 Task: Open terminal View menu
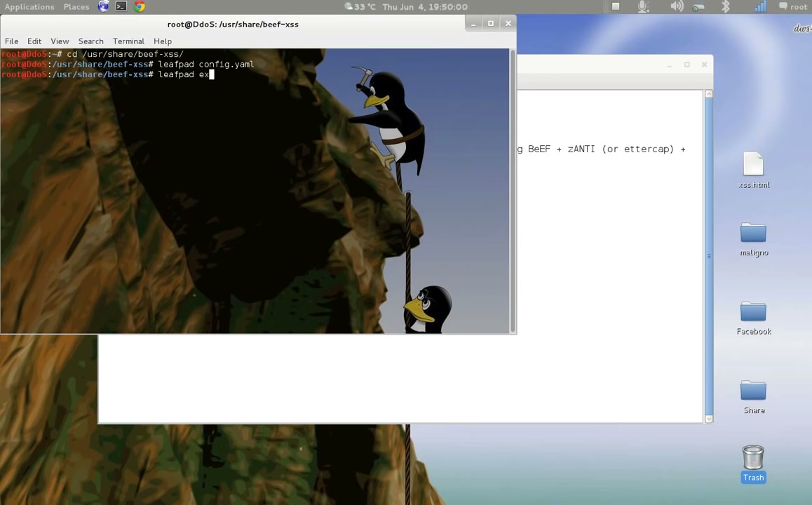tap(60, 41)
